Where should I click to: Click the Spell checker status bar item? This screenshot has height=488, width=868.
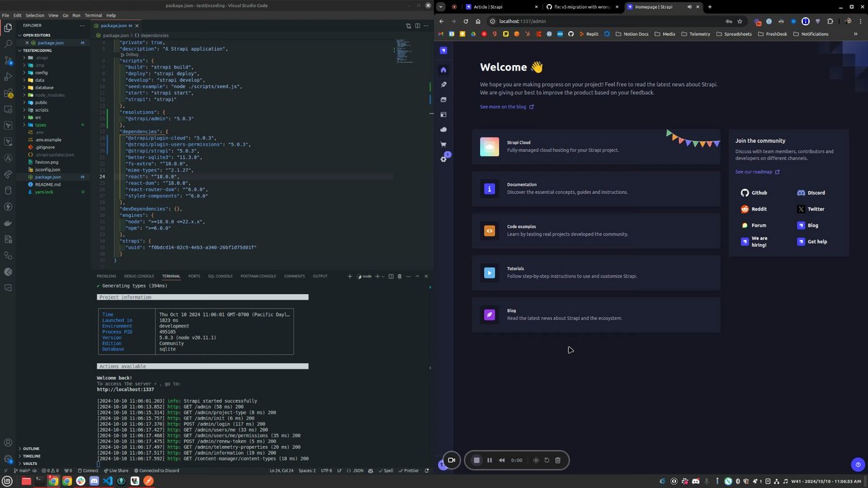pos(387,470)
